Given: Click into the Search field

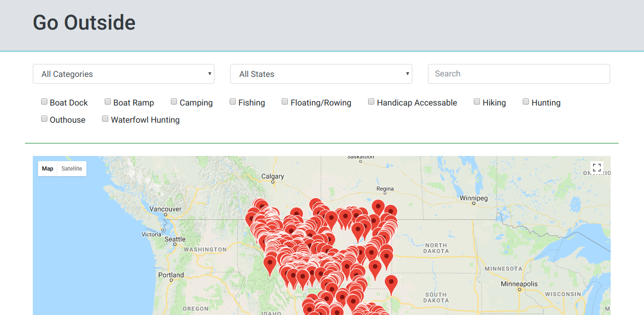Looking at the screenshot, I should point(519,74).
